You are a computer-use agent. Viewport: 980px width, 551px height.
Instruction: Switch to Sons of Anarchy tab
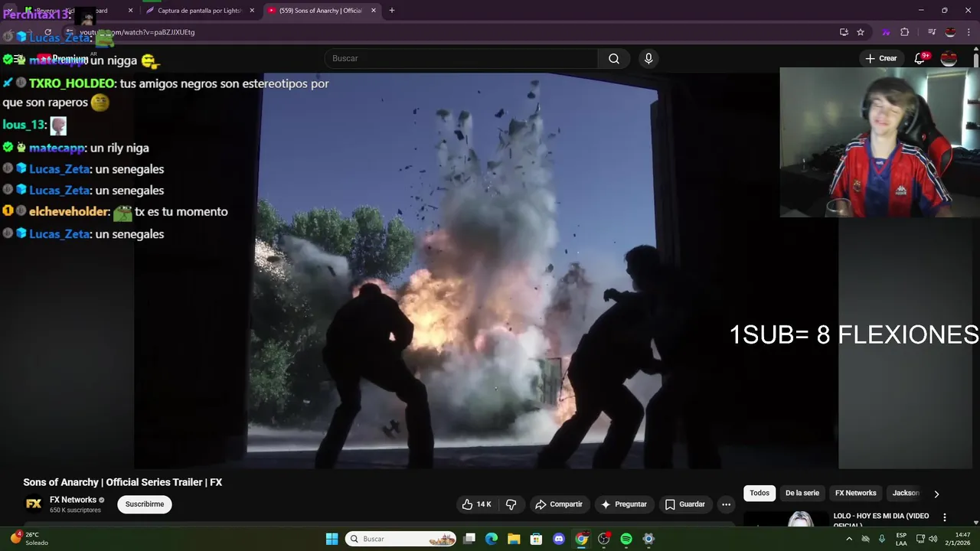(322, 11)
